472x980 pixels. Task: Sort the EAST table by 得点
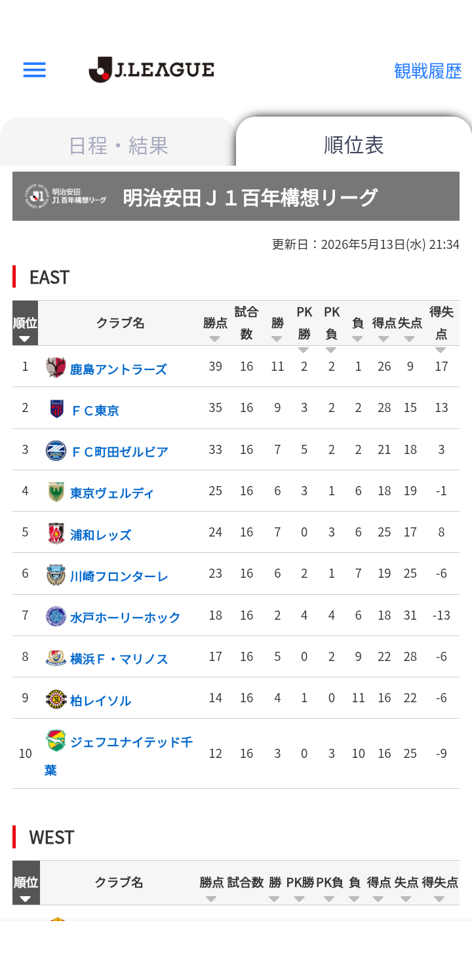tap(384, 329)
